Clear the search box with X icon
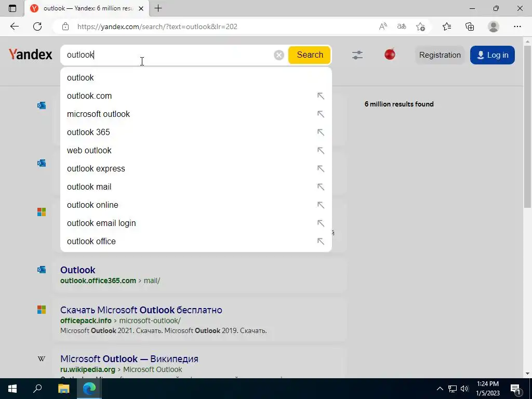Viewport: 532px width, 399px height. click(279, 55)
